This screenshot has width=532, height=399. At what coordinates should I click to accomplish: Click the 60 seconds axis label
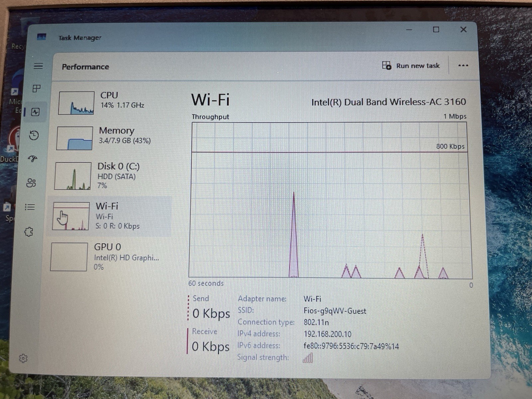206,283
